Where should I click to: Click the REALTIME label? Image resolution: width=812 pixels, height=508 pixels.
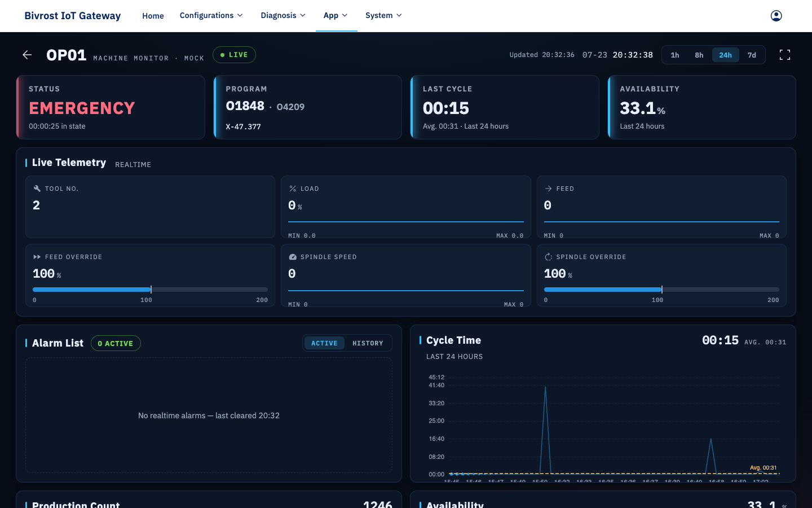coord(133,164)
